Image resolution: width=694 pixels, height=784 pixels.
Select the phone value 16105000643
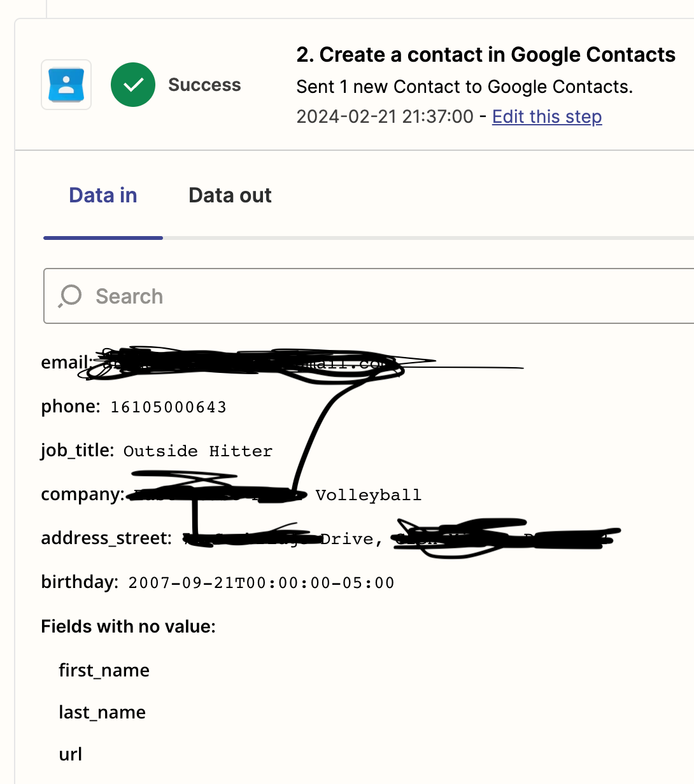(x=168, y=407)
